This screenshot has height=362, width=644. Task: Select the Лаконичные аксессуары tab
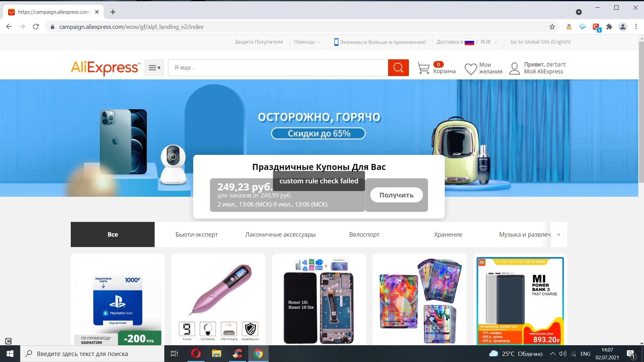[x=280, y=234]
